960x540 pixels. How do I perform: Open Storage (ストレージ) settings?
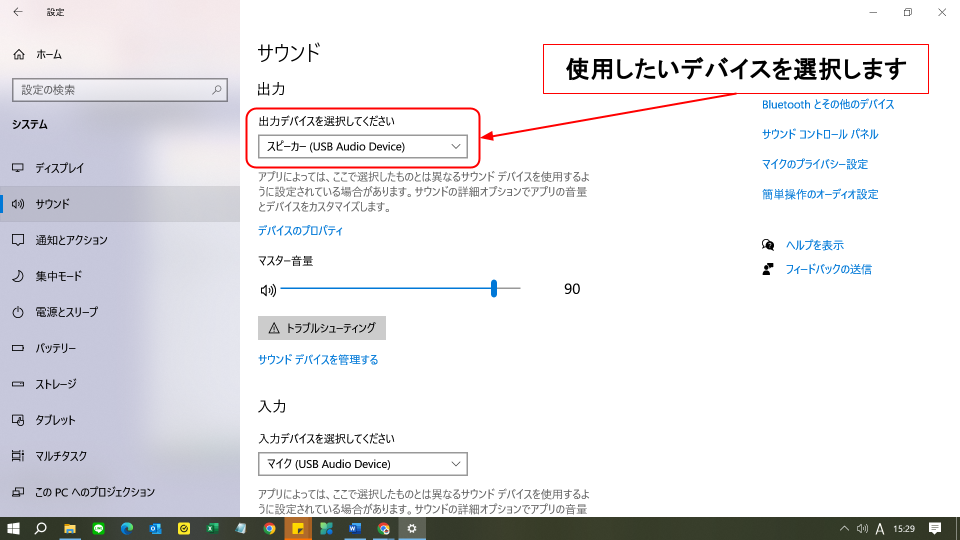pyautogui.click(x=55, y=384)
